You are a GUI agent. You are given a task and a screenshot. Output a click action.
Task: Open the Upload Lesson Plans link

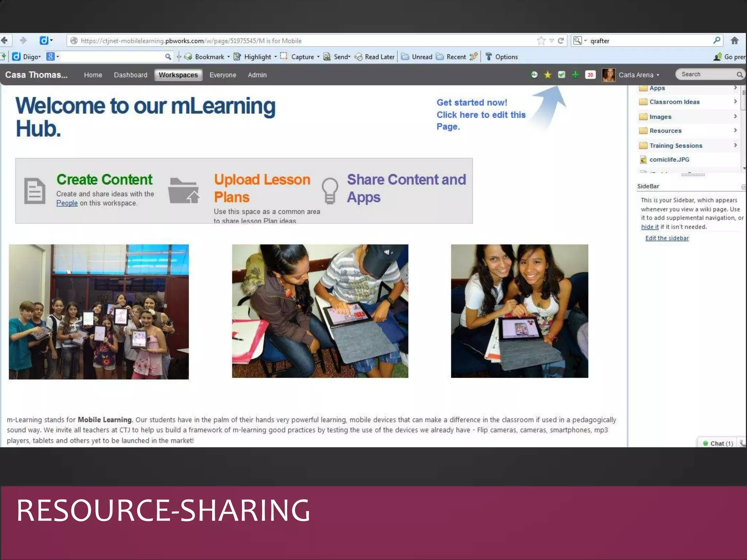tap(262, 188)
